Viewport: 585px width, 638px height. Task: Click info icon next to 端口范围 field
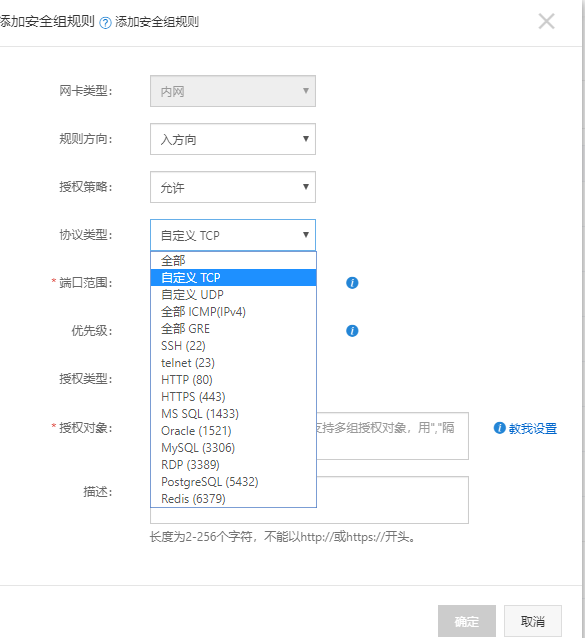pyautogui.click(x=352, y=283)
